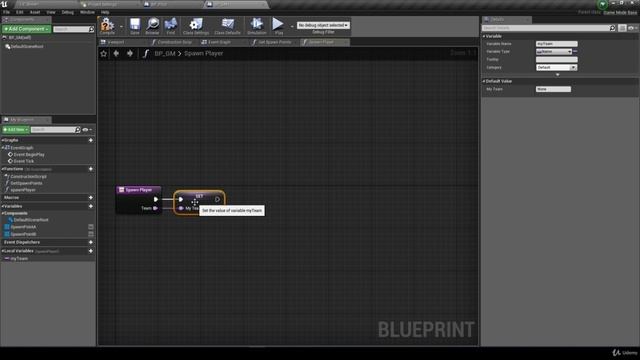
Task: Toggle graph bookmark star icon
Action: 104,53
